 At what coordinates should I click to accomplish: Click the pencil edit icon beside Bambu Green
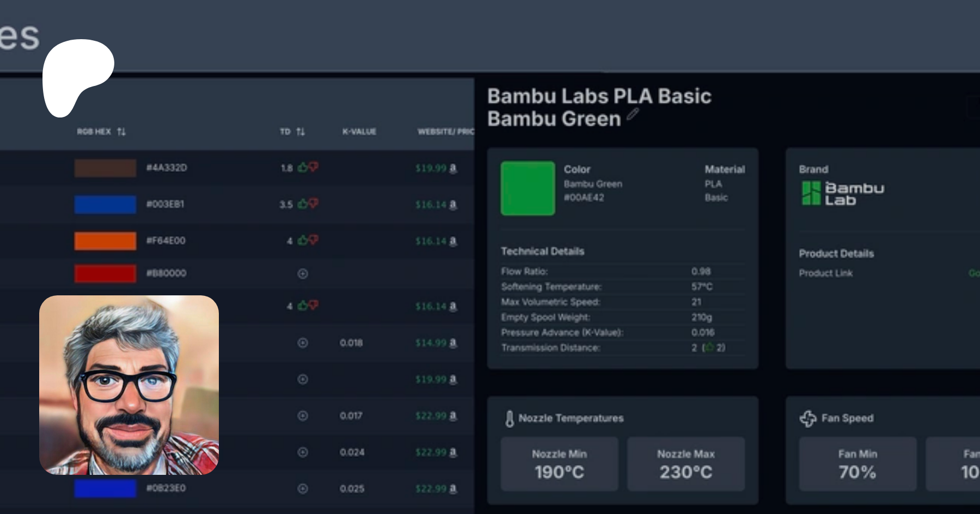633,114
